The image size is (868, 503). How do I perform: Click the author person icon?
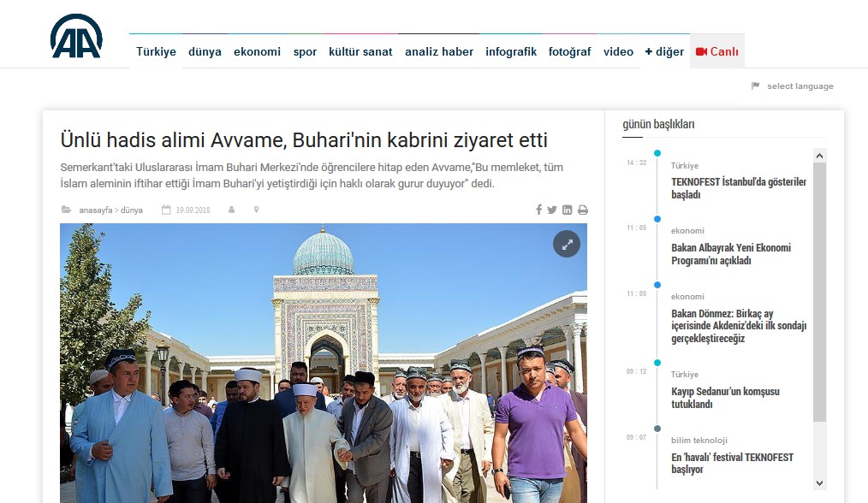[231, 210]
